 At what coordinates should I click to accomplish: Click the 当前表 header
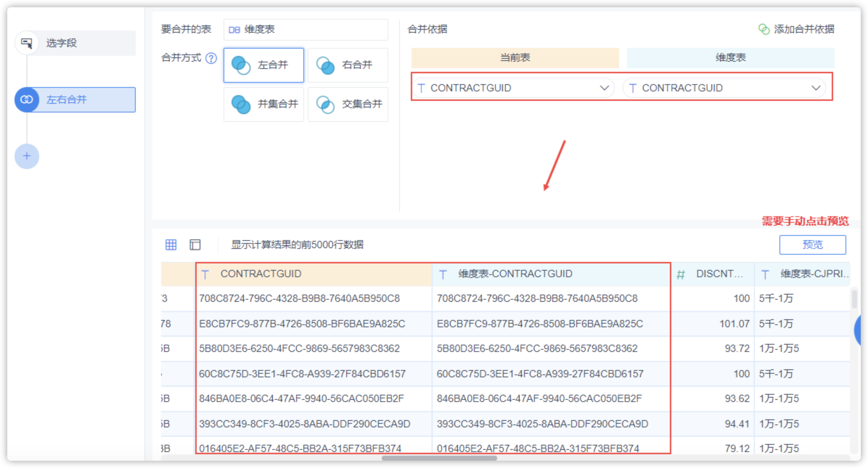pyautogui.click(x=515, y=58)
